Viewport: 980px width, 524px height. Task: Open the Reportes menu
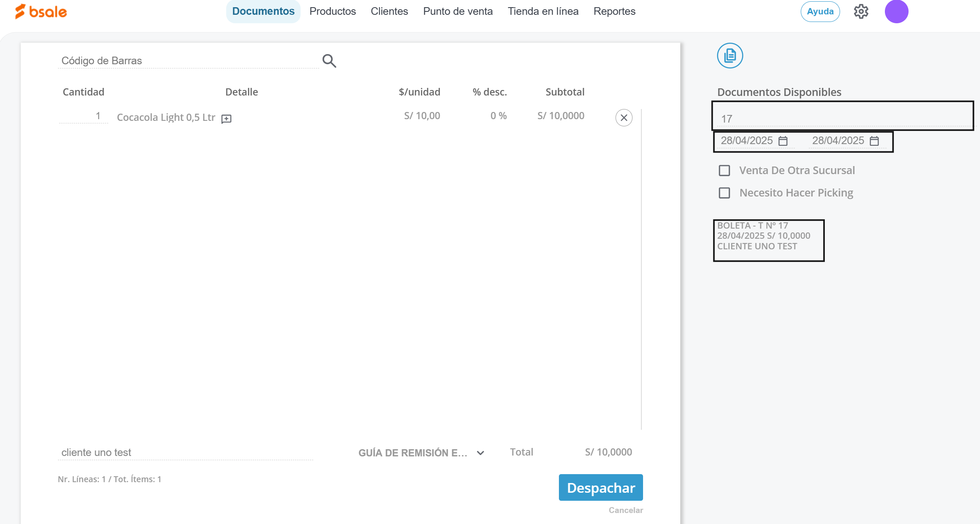[x=614, y=11]
